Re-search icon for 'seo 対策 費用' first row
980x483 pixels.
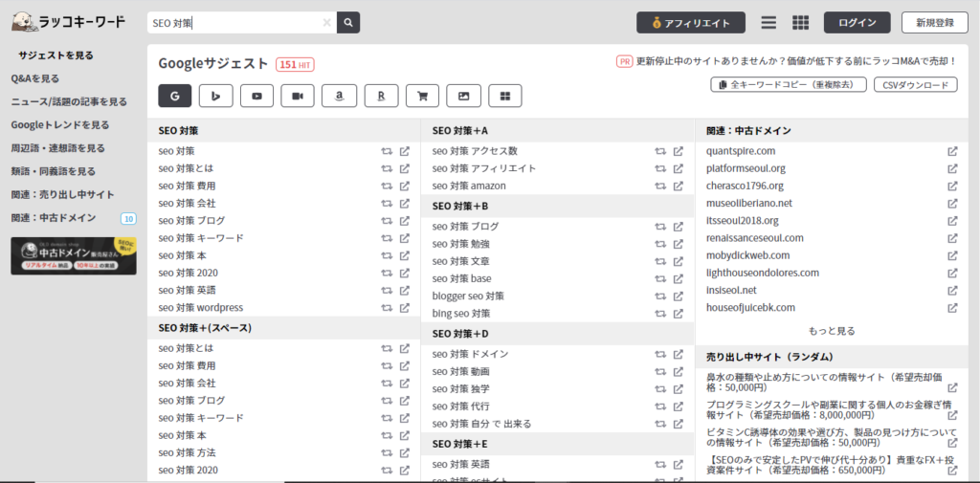click(x=387, y=187)
